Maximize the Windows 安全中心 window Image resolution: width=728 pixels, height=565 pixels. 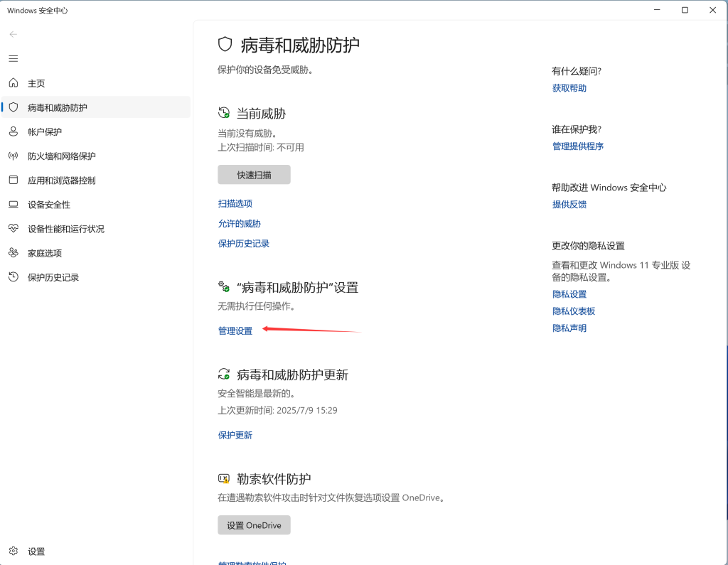point(685,10)
